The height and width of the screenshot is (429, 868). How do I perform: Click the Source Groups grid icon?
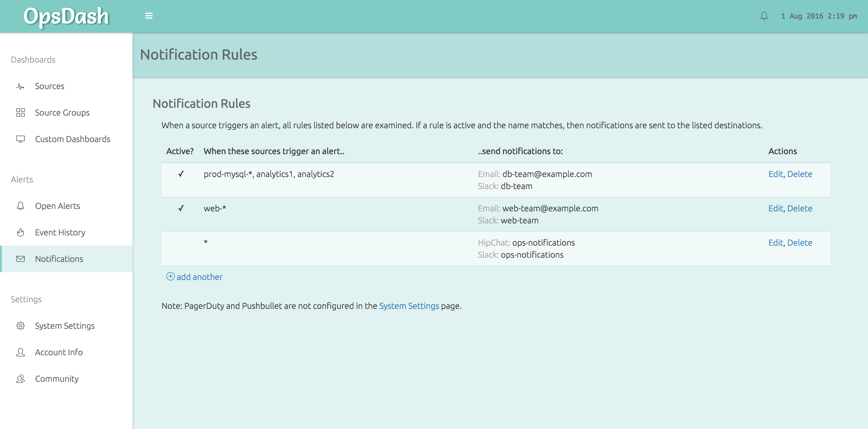pos(20,113)
